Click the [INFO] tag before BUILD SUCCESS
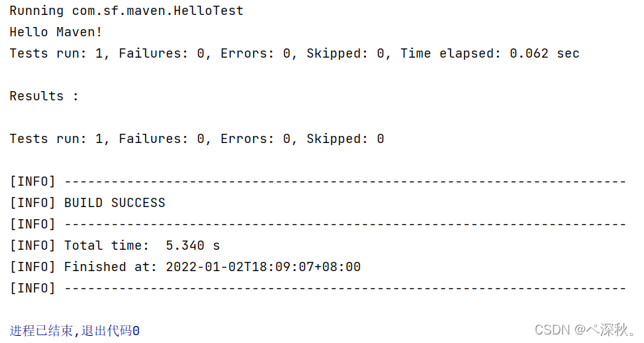 32,203
